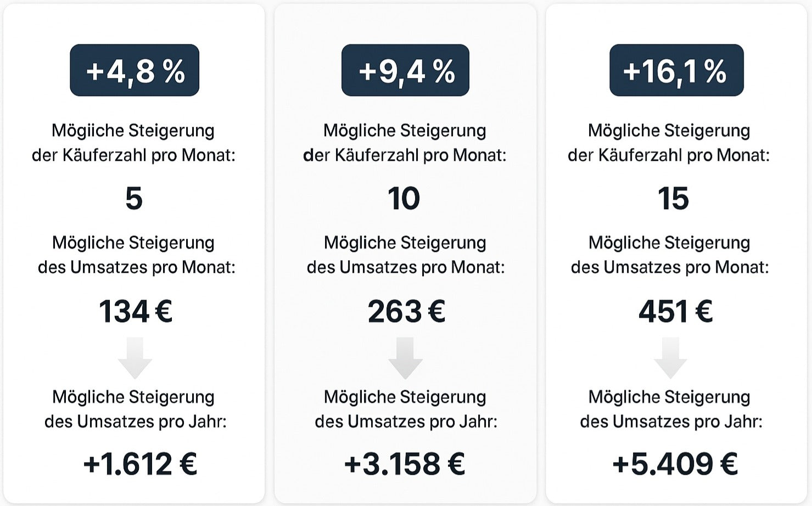Viewport: 812px width, 506px height.
Task: Click the +9,4 % badge
Action: (405, 70)
